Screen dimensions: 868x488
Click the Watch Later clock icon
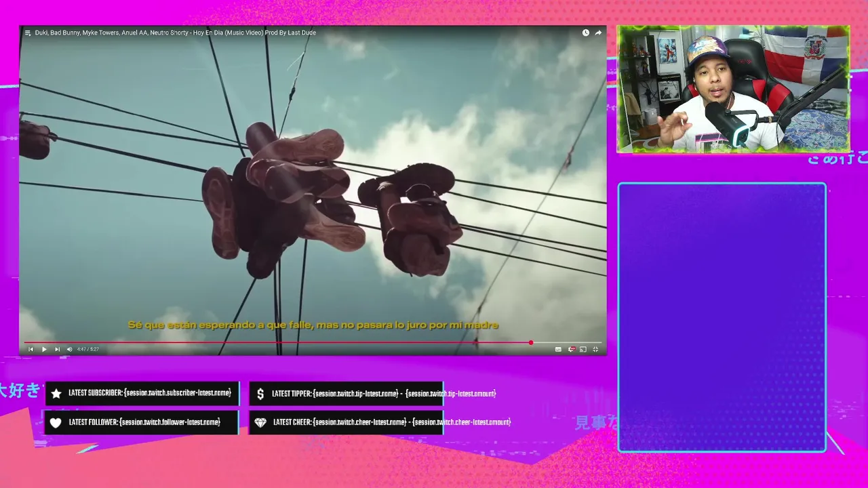pyautogui.click(x=586, y=33)
